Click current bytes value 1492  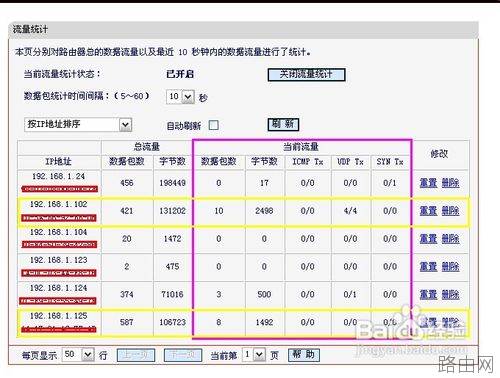point(264,322)
